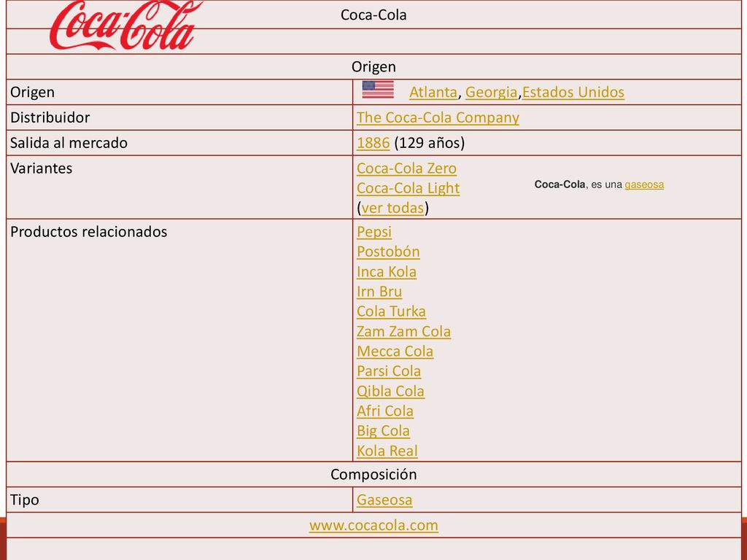Click the Coca-Cola logo image

pyautogui.click(x=125, y=26)
